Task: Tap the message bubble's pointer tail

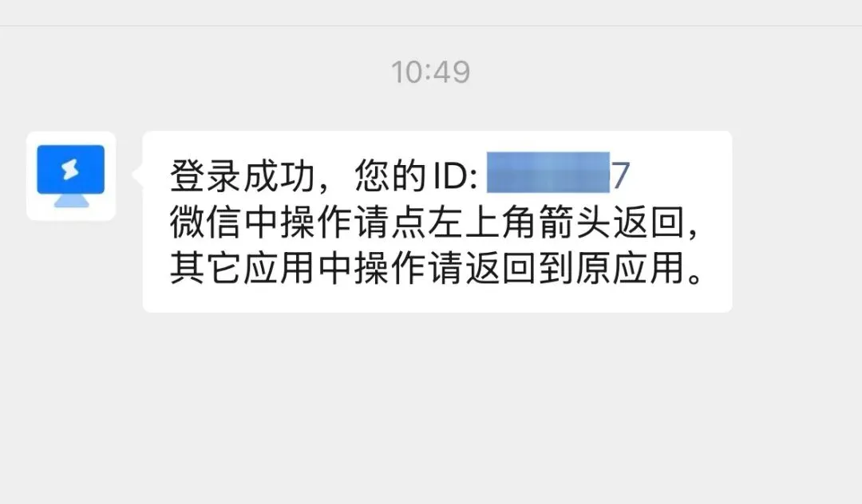Action: [x=138, y=175]
